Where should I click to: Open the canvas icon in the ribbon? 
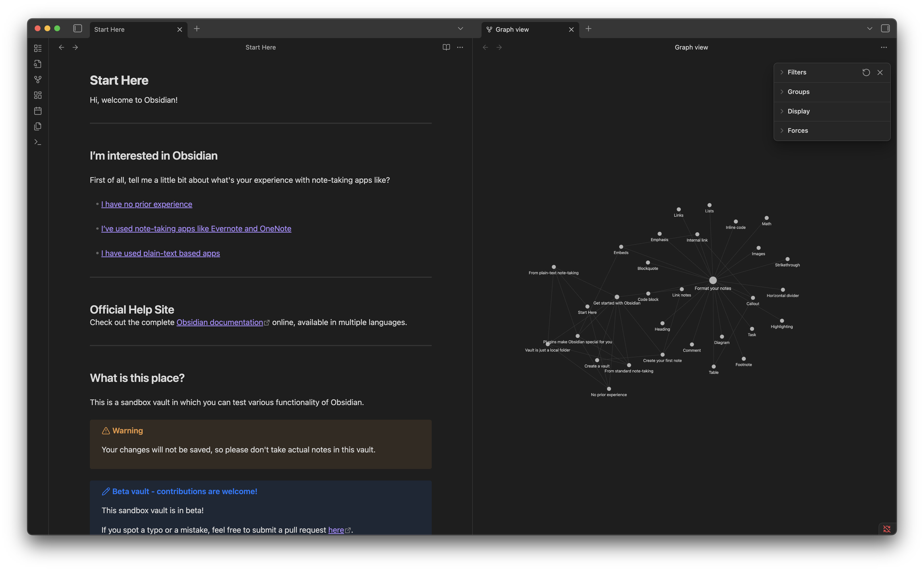tap(38, 95)
